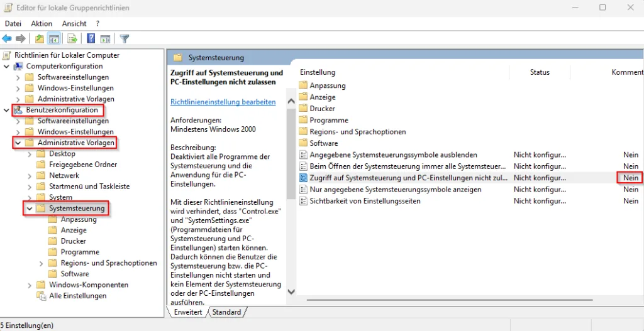Expand Regions- und Sprachoptionen in the tree
The image size is (644, 331).
[x=41, y=263]
